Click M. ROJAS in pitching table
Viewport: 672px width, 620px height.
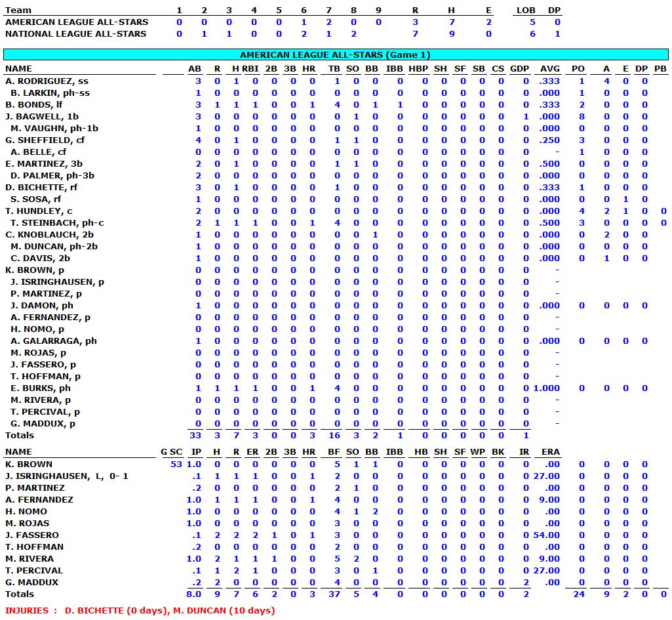pyautogui.click(x=27, y=523)
